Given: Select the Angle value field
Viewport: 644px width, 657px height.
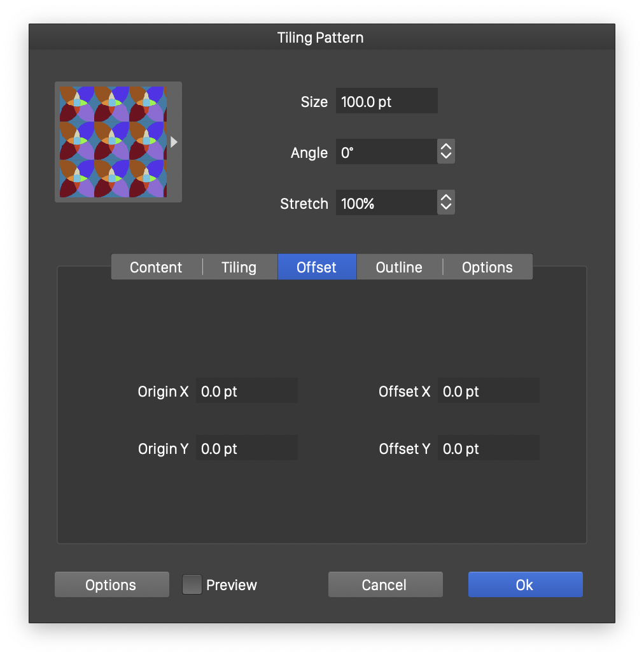Looking at the screenshot, I should (386, 152).
